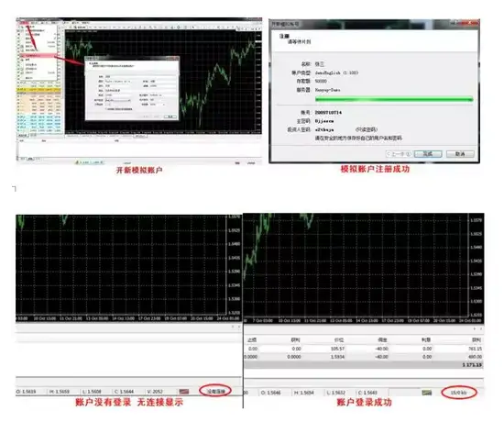Select the 761.15 profit cell
Screen dimensions: 504x422
coord(476,349)
